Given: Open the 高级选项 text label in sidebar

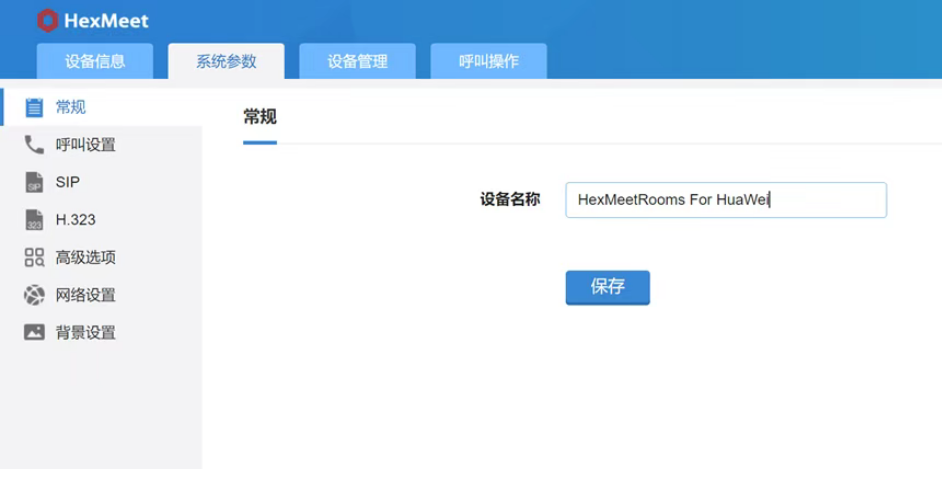Looking at the screenshot, I should coord(86,258).
